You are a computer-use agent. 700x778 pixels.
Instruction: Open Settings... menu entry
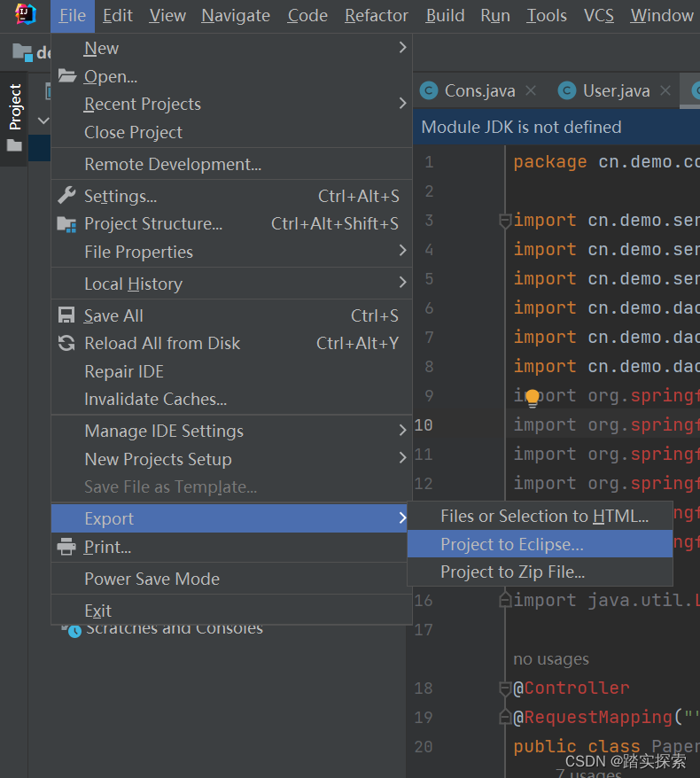click(x=231, y=196)
